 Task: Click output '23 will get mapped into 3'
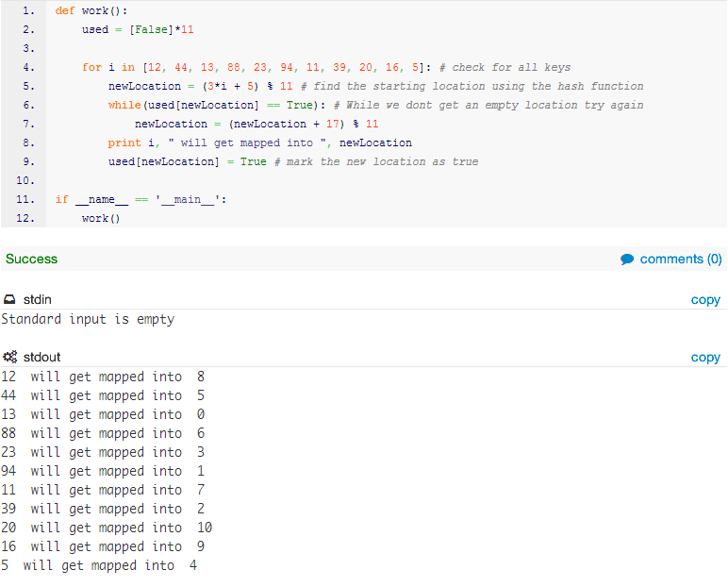[x=103, y=452]
